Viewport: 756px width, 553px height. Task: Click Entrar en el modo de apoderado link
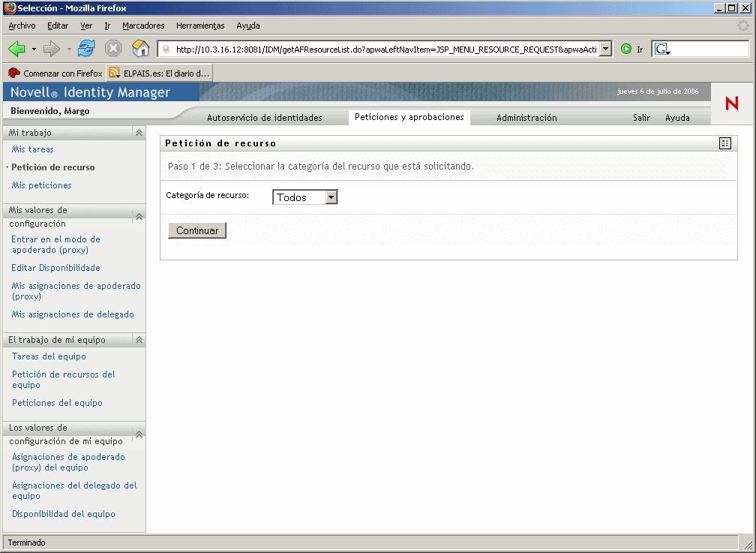pyautogui.click(x=56, y=245)
